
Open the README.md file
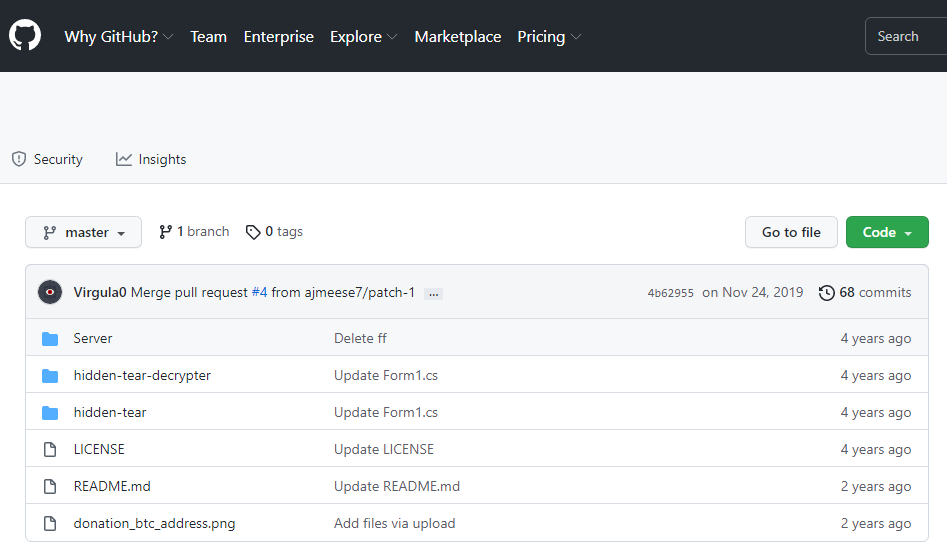pyautogui.click(x=112, y=486)
